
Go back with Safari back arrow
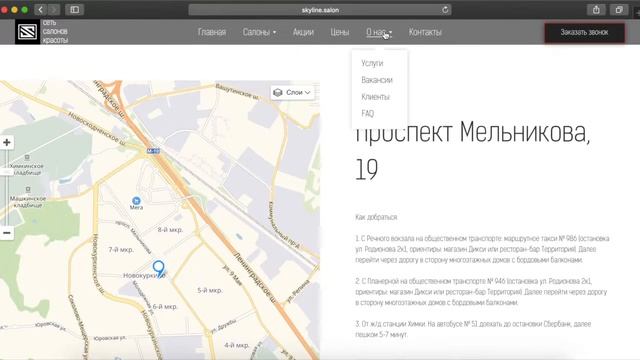click(x=40, y=9)
